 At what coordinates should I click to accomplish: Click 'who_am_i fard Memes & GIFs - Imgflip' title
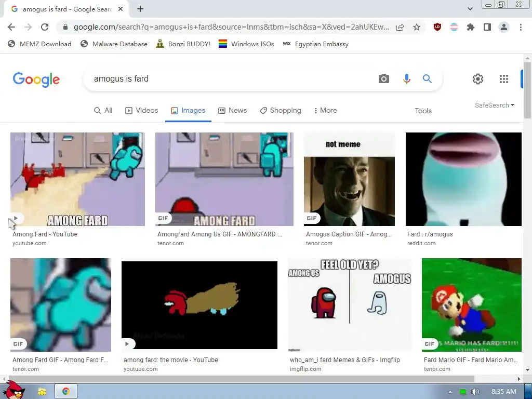pyautogui.click(x=345, y=360)
